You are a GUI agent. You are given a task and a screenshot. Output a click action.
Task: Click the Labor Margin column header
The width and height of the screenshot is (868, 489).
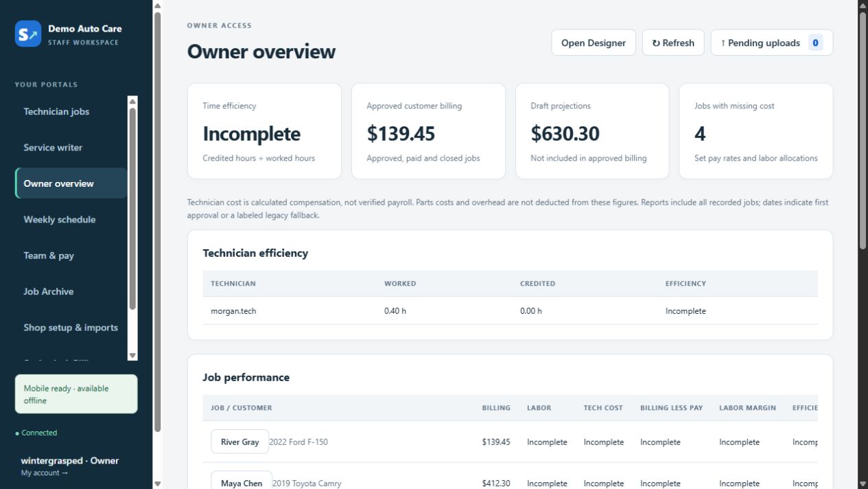pyautogui.click(x=747, y=408)
